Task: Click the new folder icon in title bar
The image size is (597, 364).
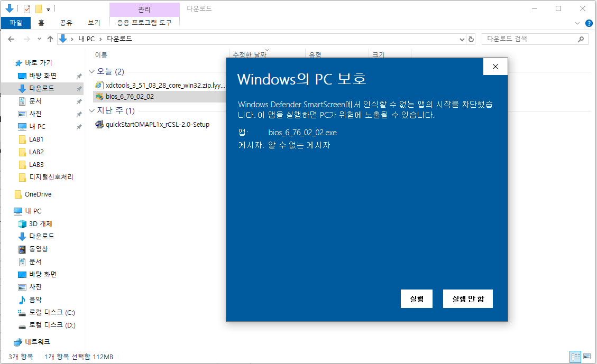Action: click(39, 8)
